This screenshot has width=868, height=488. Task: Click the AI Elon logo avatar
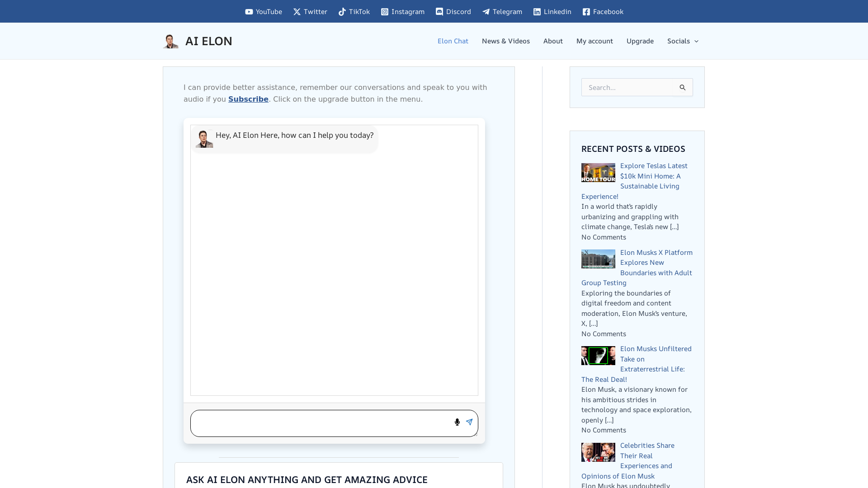point(171,41)
